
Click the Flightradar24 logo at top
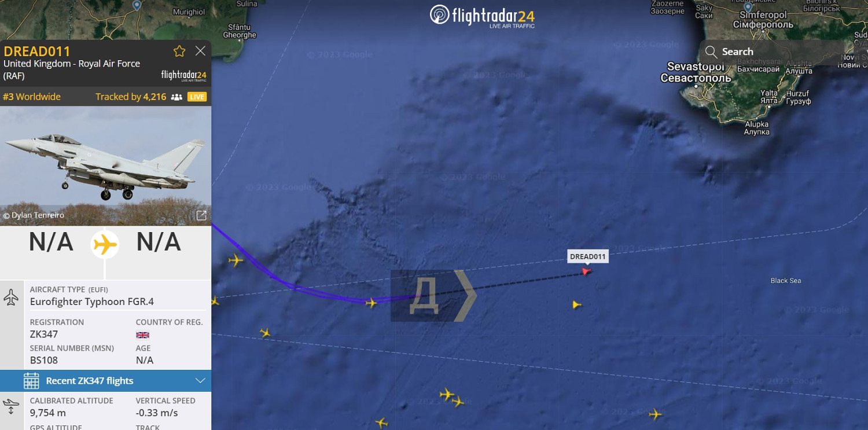(x=482, y=16)
